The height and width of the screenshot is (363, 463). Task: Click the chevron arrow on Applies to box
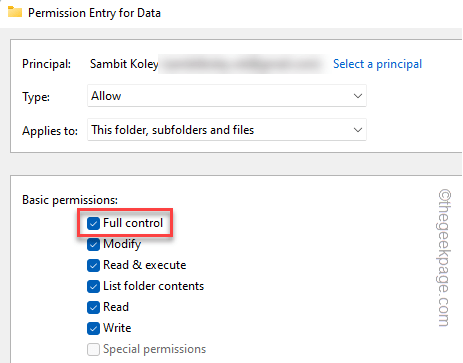[358, 130]
